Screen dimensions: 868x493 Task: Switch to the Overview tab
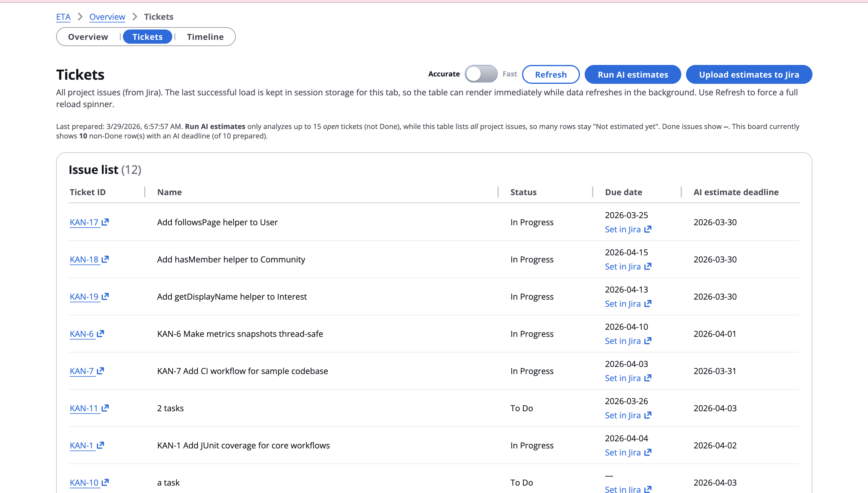pos(88,37)
